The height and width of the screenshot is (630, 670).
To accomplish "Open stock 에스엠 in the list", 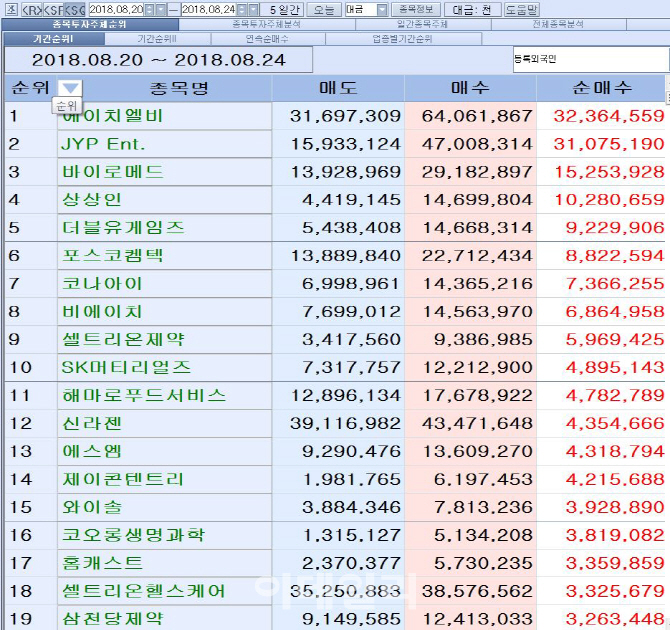I will pyautogui.click(x=164, y=451).
